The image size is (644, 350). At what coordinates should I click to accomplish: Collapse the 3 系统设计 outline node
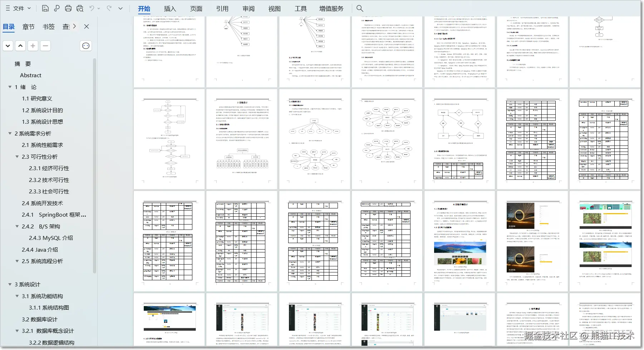tap(10, 284)
